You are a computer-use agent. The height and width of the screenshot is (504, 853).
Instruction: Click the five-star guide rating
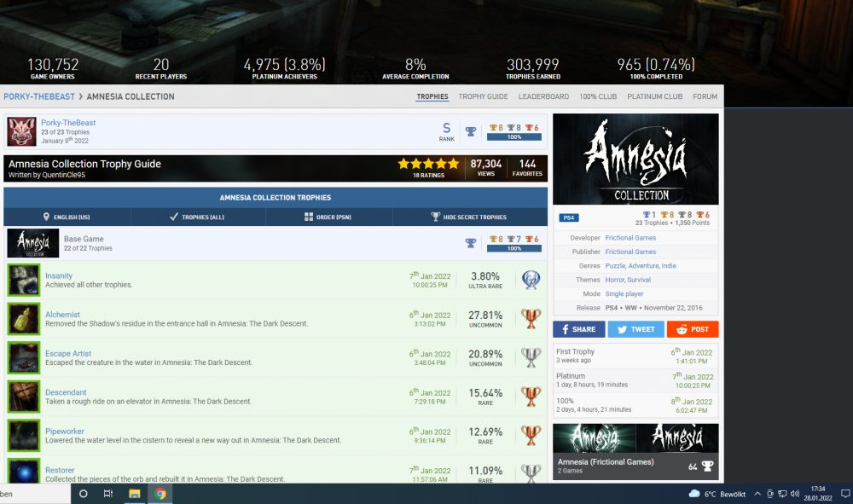[428, 164]
